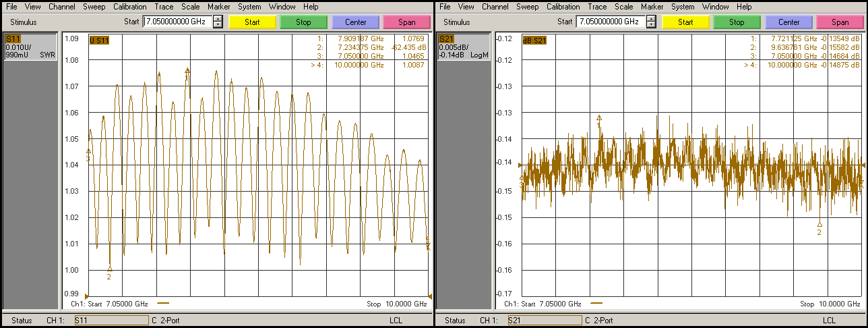Click the S11 field in the left status bar
The width and height of the screenshot is (868, 328).
click(x=111, y=321)
